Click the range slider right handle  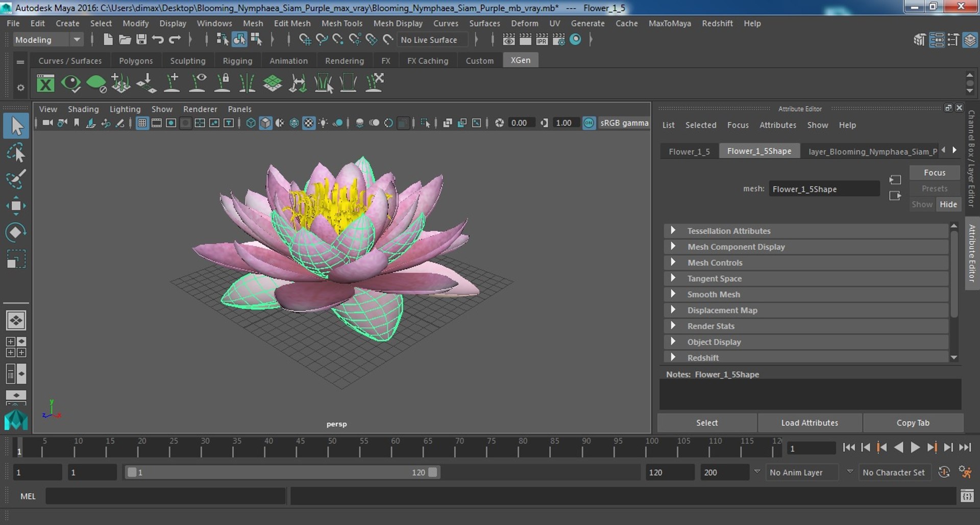point(433,472)
